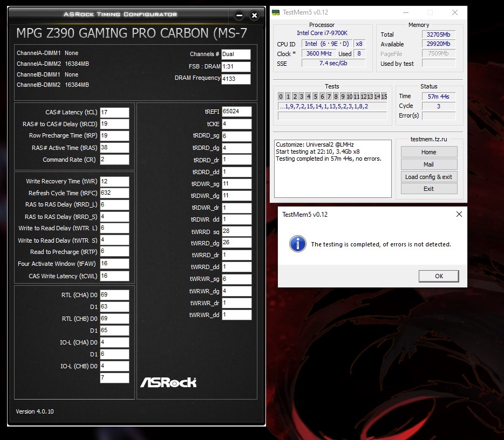
Task: Click OK in the TestMem5 completion dialog
Action: (438, 276)
